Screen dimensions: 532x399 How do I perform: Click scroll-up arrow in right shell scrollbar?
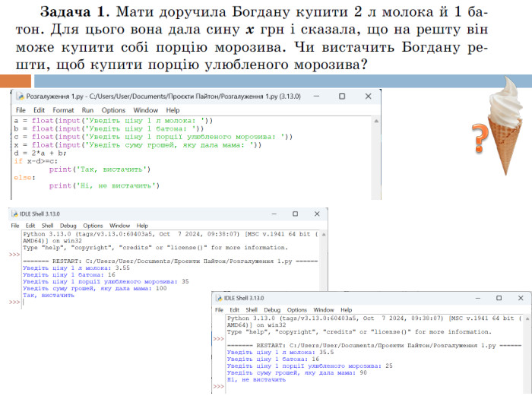[x=527, y=318]
